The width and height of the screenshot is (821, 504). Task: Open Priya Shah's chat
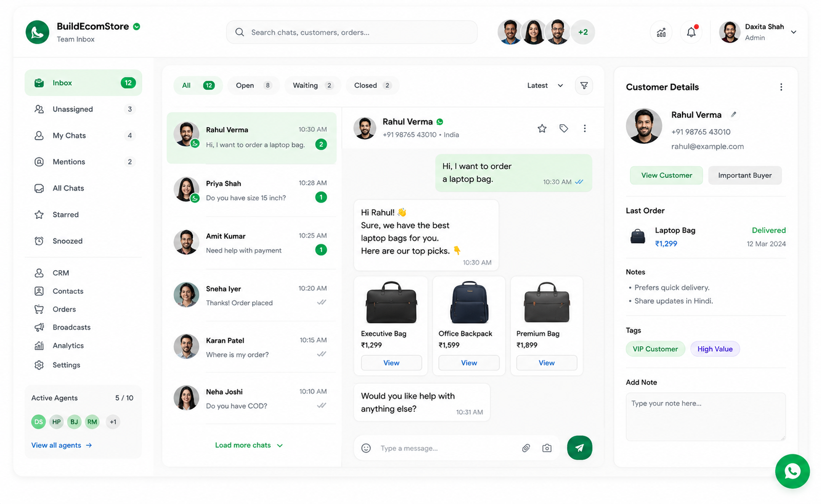pyautogui.click(x=251, y=190)
